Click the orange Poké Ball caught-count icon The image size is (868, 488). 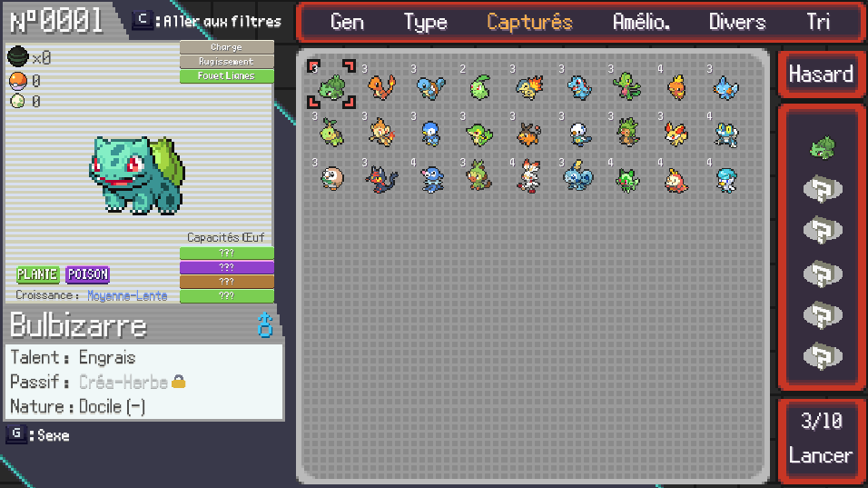[18, 81]
